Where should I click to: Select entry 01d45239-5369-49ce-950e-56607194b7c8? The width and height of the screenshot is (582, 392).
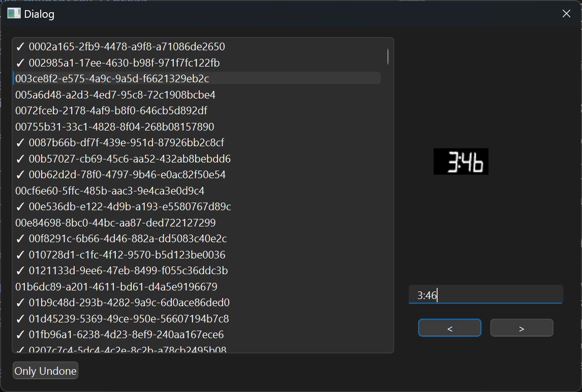[197, 318]
